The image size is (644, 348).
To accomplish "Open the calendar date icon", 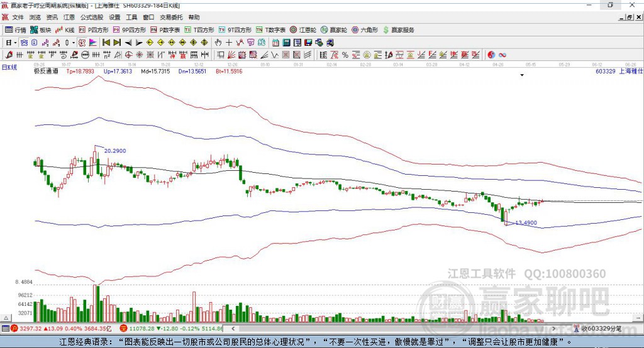I will [x=275, y=43].
